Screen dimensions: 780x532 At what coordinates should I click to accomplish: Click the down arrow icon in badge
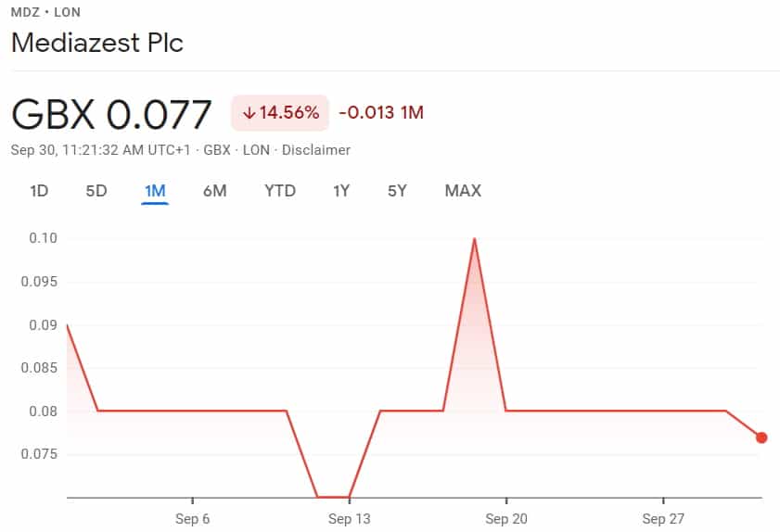tap(249, 113)
